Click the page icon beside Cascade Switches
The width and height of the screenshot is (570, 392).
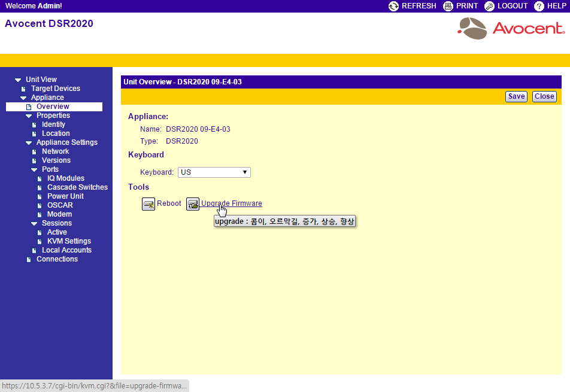pyautogui.click(x=40, y=188)
